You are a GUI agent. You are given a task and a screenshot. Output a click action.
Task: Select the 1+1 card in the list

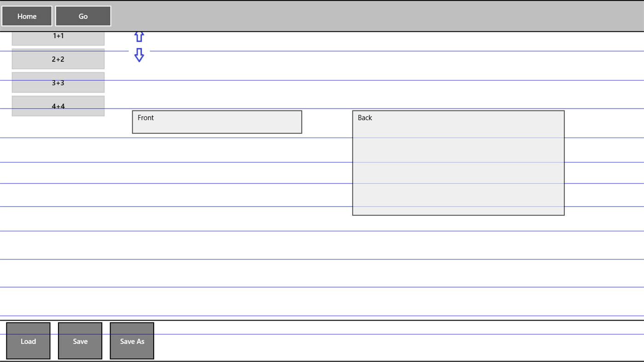pos(58,36)
